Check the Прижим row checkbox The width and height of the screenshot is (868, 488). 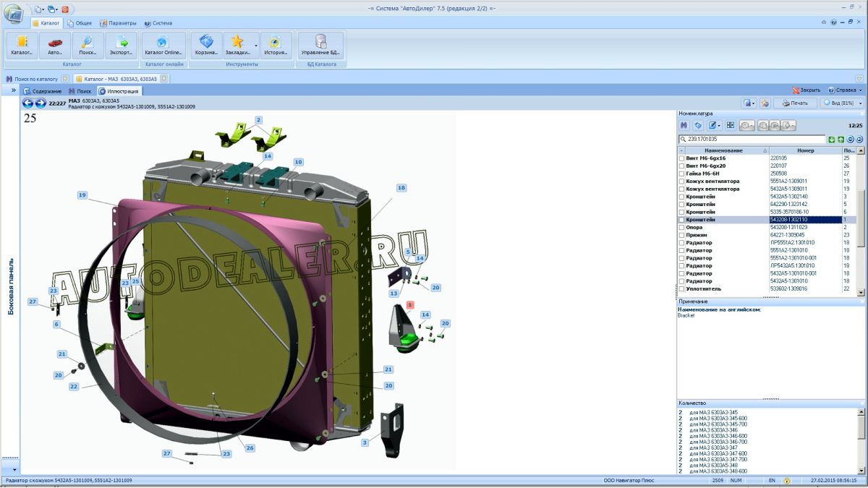[x=681, y=235]
